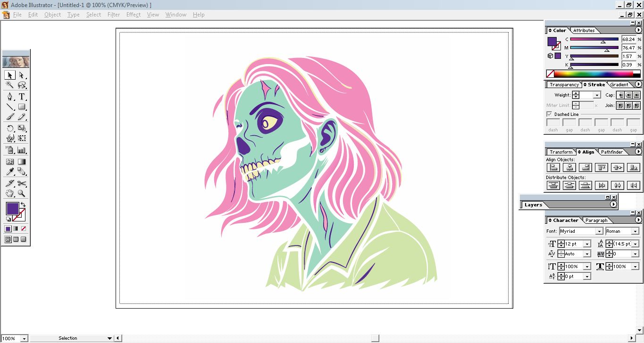Image resolution: width=644 pixels, height=343 pixels.
Task: Open the Auto kerning dropdown
Action: click(587, 254)
